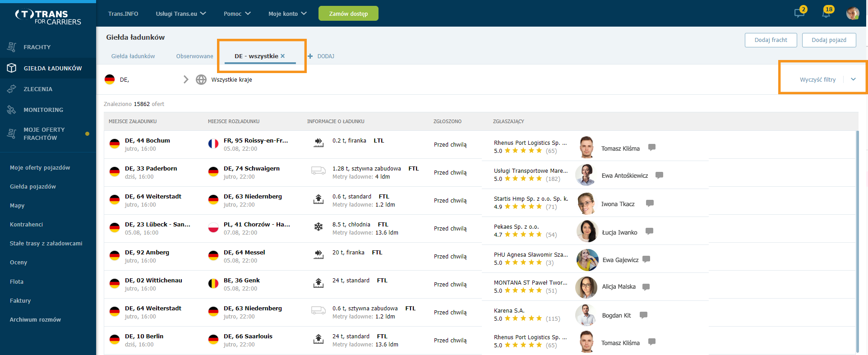
Task: Click the Trans for Carriers logo
Action: 48,17
